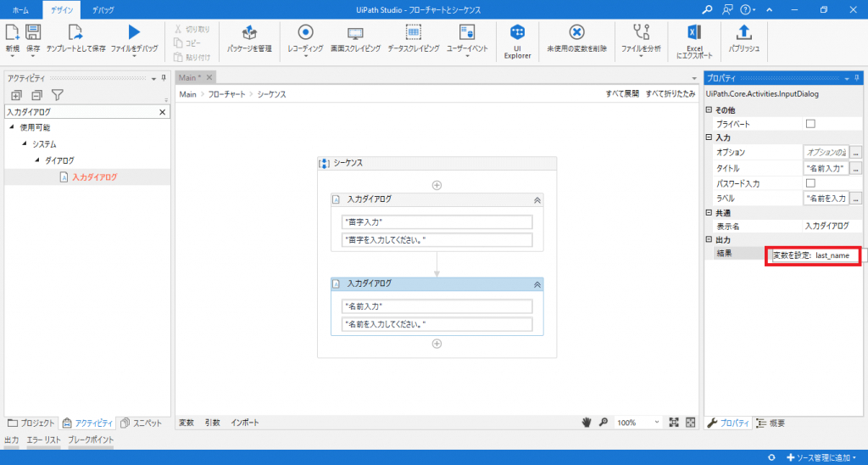Click データスクレイピング icon
The image size is (868, 465).
414,32
